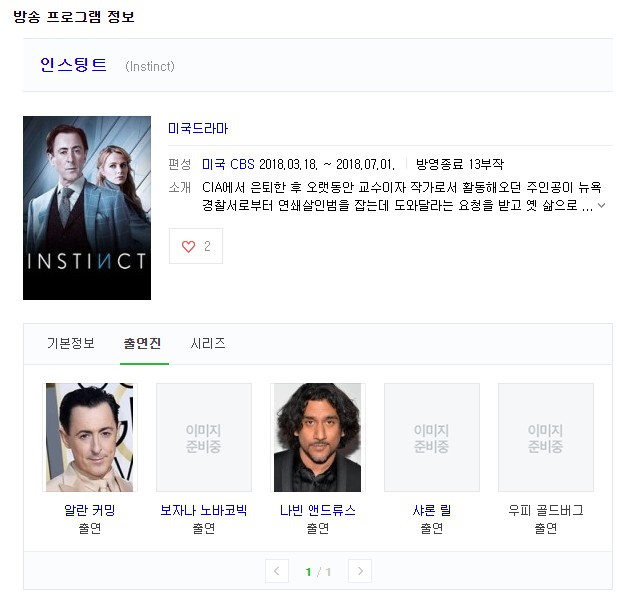This screenshot has height=604, width=631.
Task: Open the 우피 골드버그 name link
Action: [546, 510]
